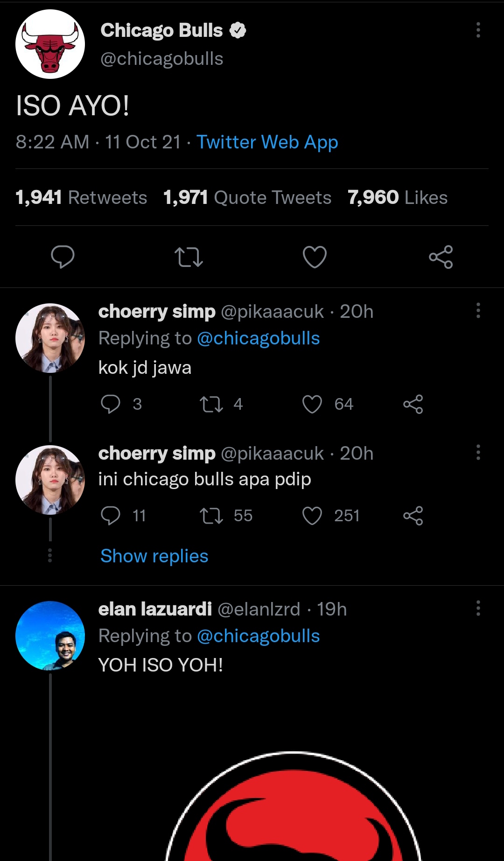Retweet 'ini chicago bulls apa pdip' reply

(211, 516)
